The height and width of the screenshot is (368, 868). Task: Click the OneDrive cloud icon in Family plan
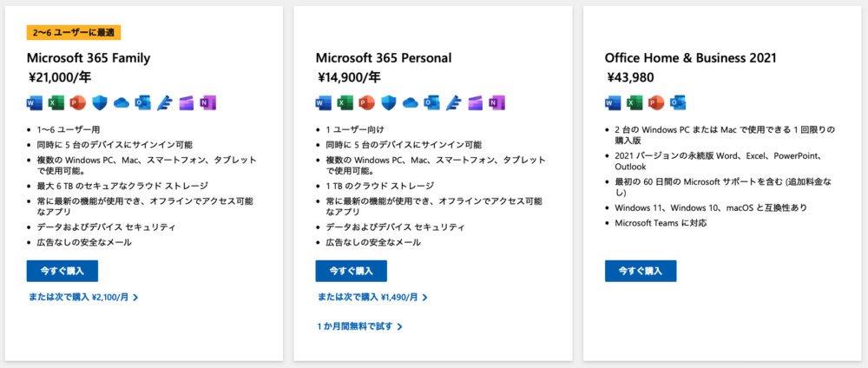(122, 102)
